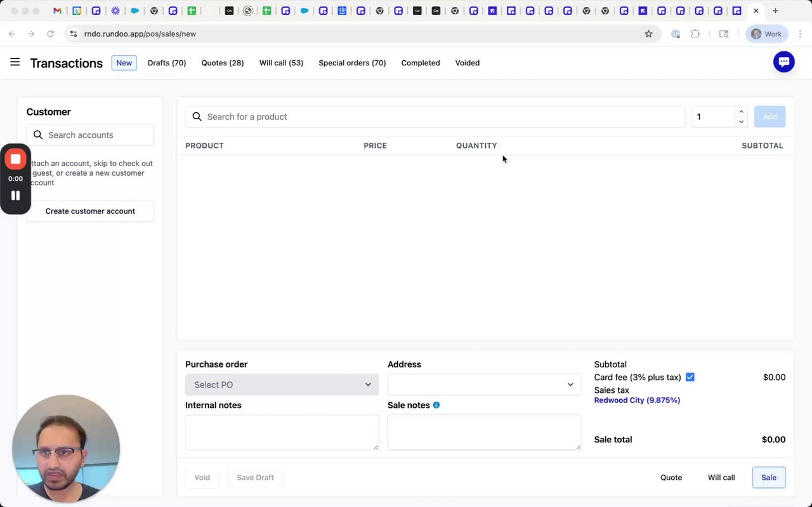Open the Work profile menu
This screenshot has width=812, height=507.
(x=766, y=34)
